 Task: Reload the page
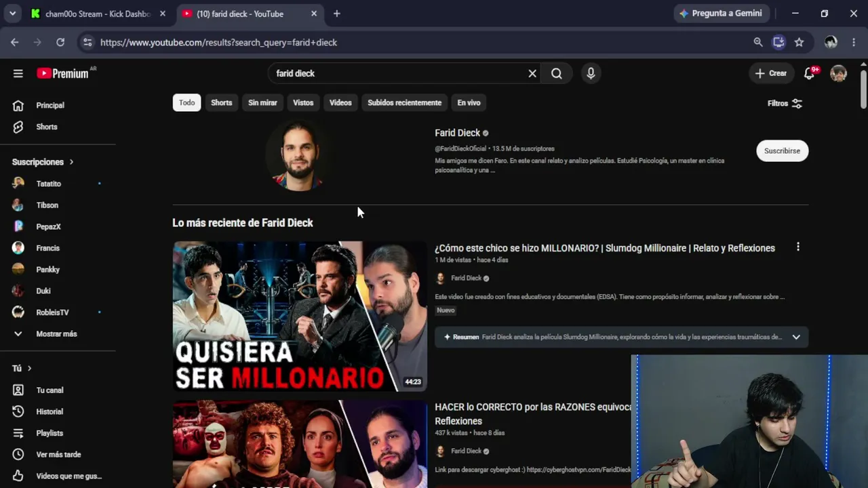click(60, 42)
